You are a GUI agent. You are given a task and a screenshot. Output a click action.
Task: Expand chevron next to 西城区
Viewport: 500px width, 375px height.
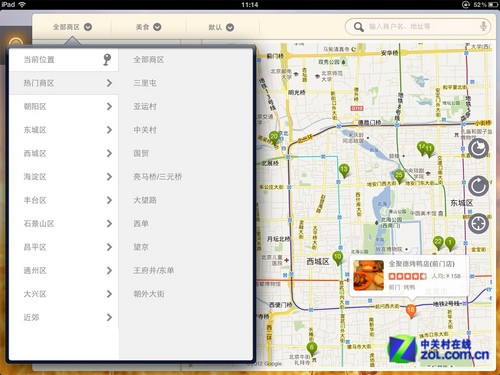109,153
